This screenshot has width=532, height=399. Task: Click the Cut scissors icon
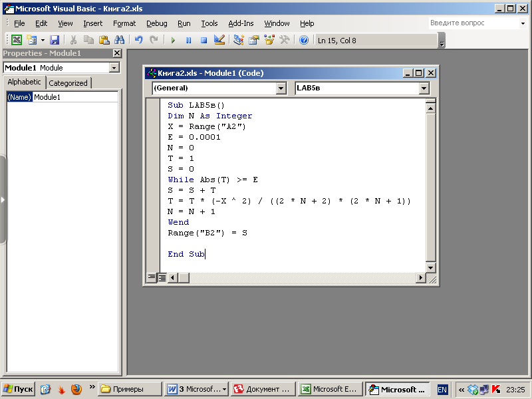pos(73,40)
